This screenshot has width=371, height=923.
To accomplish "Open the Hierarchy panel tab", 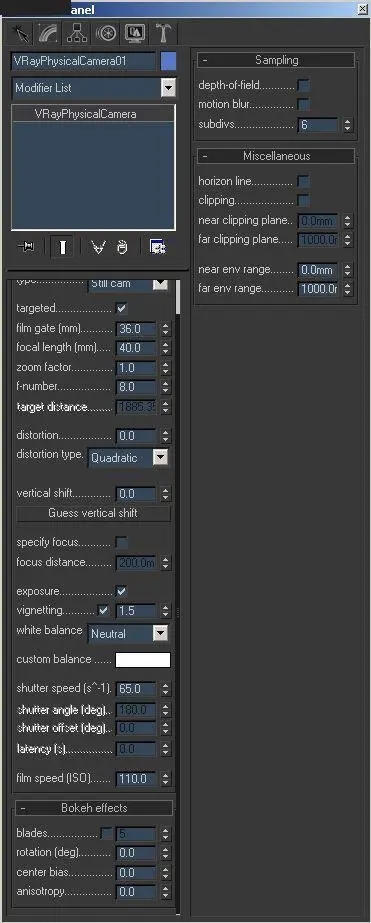I will coord(77,34).
